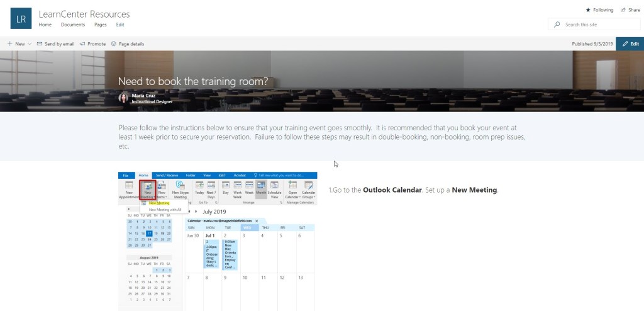Click the LearnCenter Resources site title
The image size is (644, 311).
(x=84, y=14)
